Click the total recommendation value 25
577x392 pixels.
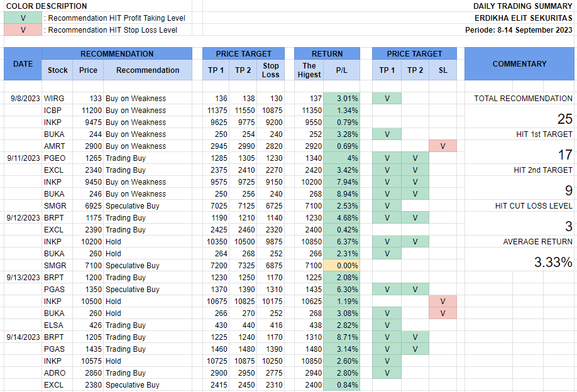pyautogui.click(x=564, y=119)
